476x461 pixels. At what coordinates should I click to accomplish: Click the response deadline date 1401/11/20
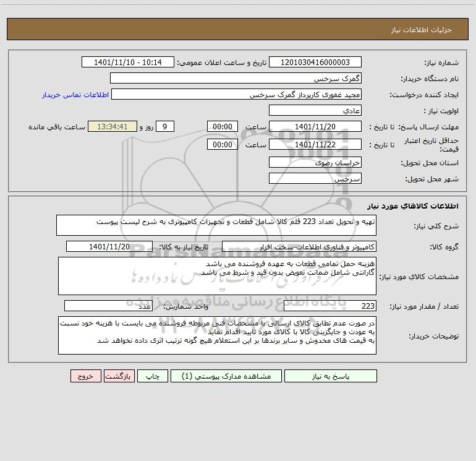pos(315,126)
